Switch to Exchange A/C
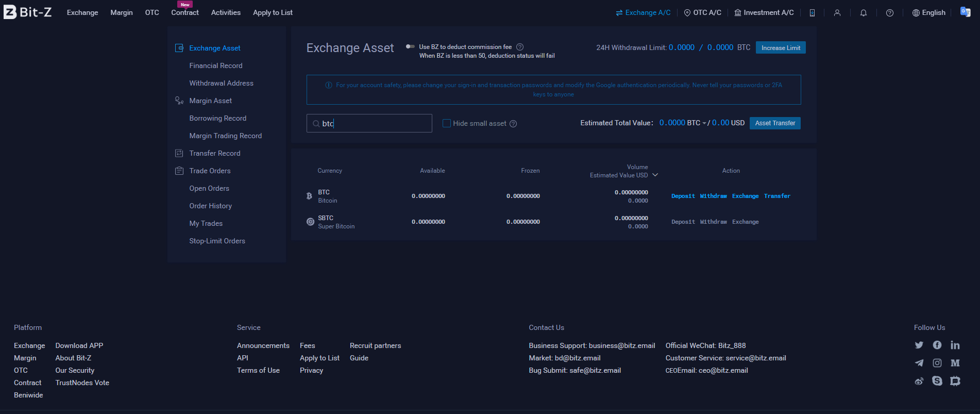This screenshot has width=980, height=414. pos(644,12)
